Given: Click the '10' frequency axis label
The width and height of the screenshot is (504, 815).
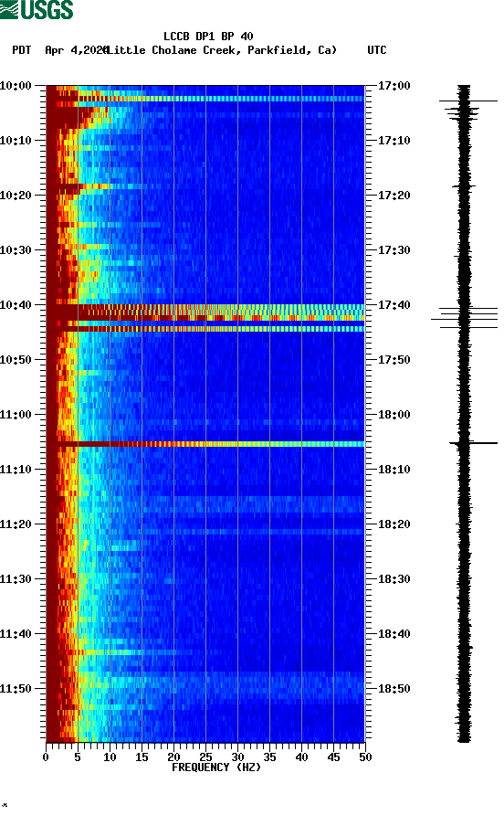Looking at the screenshot, I should (110, 757).
